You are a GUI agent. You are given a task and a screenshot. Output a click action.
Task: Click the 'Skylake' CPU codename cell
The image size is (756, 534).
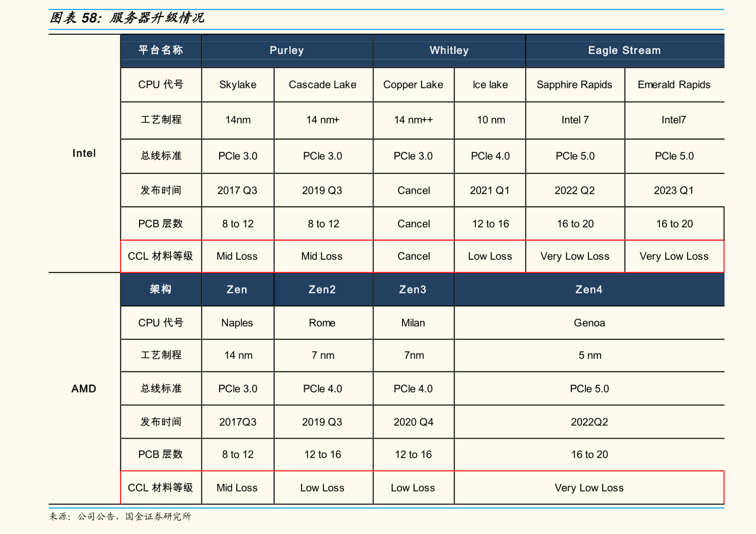coord(237,85)
